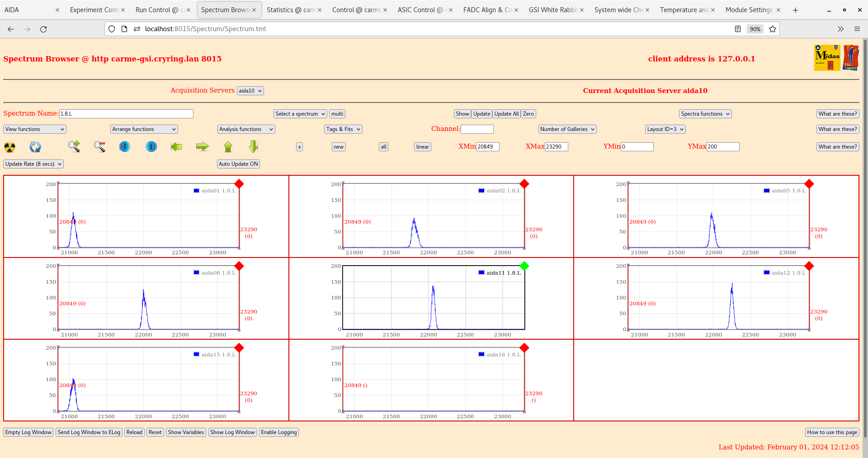Click the blue legend swatch for aida02

pyautogui.click(x=481, y=191)
